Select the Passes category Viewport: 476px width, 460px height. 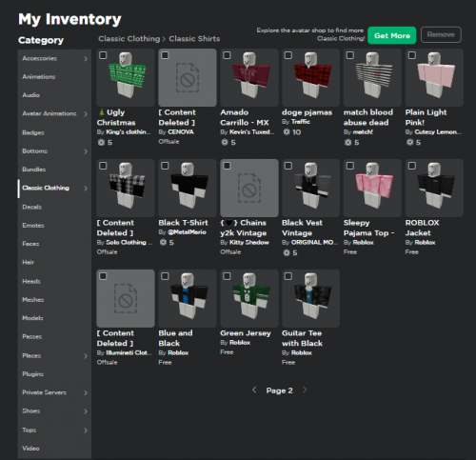coord(54,336)
